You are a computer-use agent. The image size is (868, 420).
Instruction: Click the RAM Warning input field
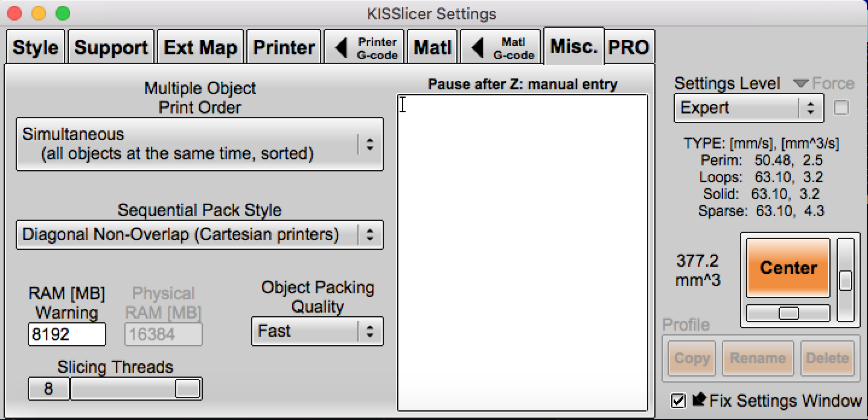[x=66, y=334]
